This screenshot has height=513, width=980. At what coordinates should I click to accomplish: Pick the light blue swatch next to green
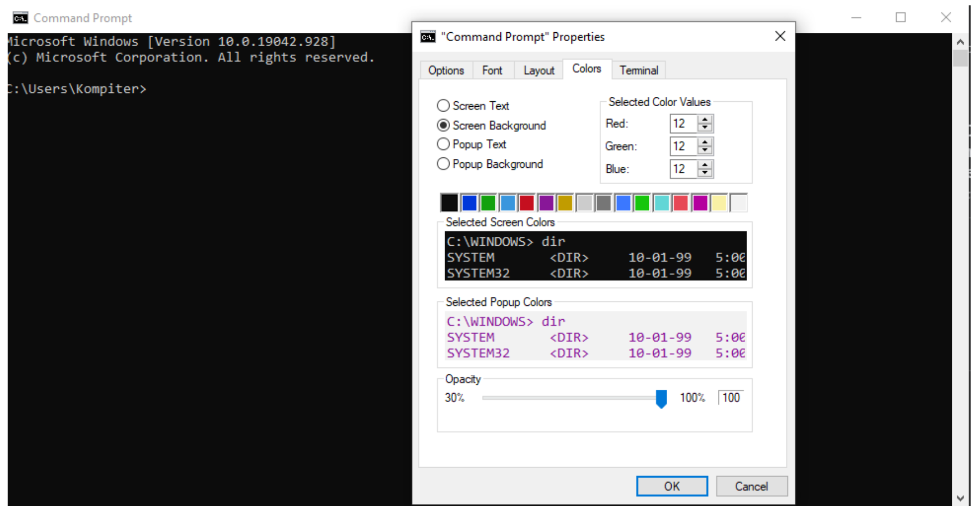point(507,203)
